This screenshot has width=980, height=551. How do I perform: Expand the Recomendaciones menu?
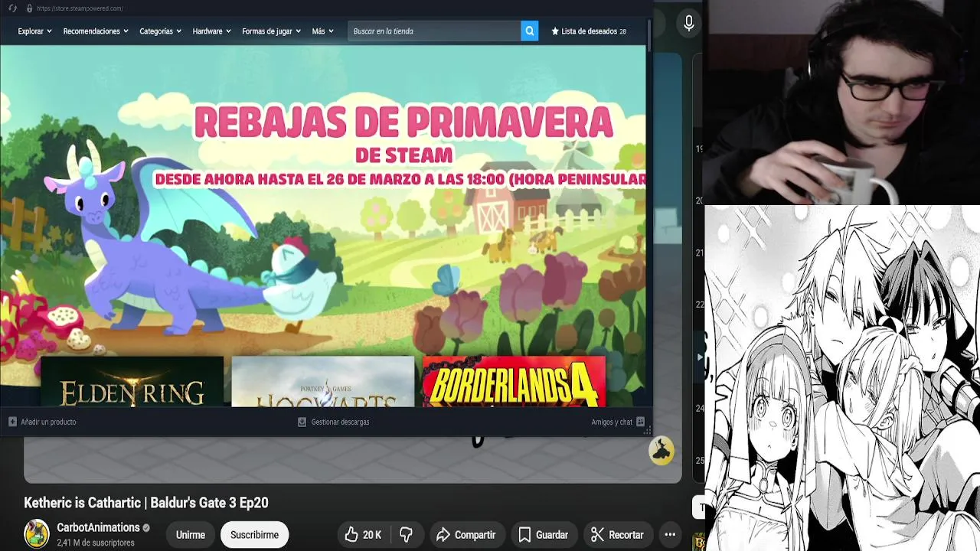click(96, 31)
